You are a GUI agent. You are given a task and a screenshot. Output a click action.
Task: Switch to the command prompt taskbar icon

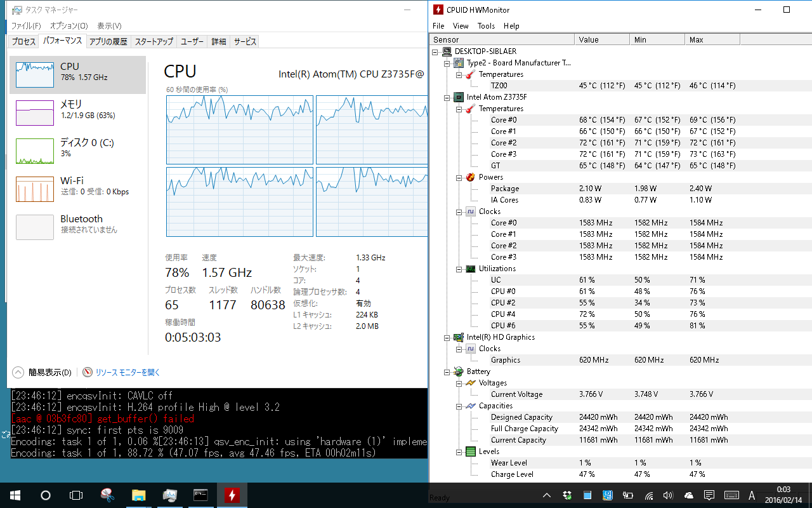[200, 495]
